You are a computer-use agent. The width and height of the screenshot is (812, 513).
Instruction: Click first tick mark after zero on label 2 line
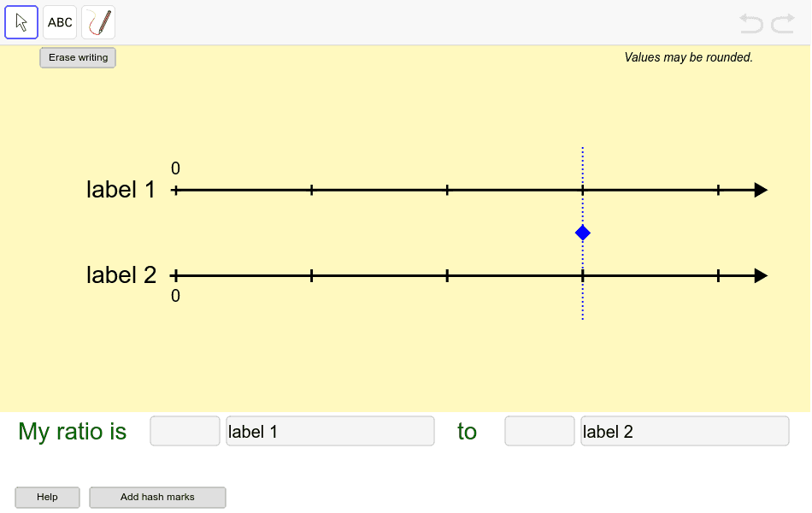(311, 275)
